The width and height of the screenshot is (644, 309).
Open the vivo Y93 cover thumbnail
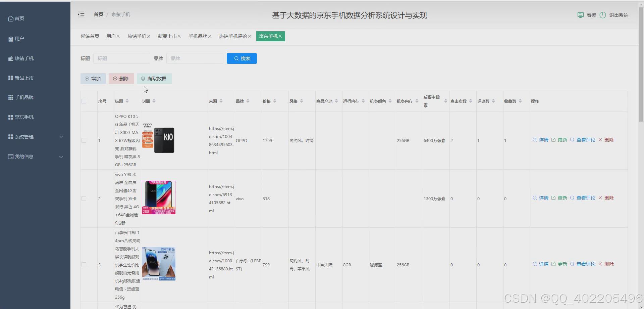pos(158,197)
